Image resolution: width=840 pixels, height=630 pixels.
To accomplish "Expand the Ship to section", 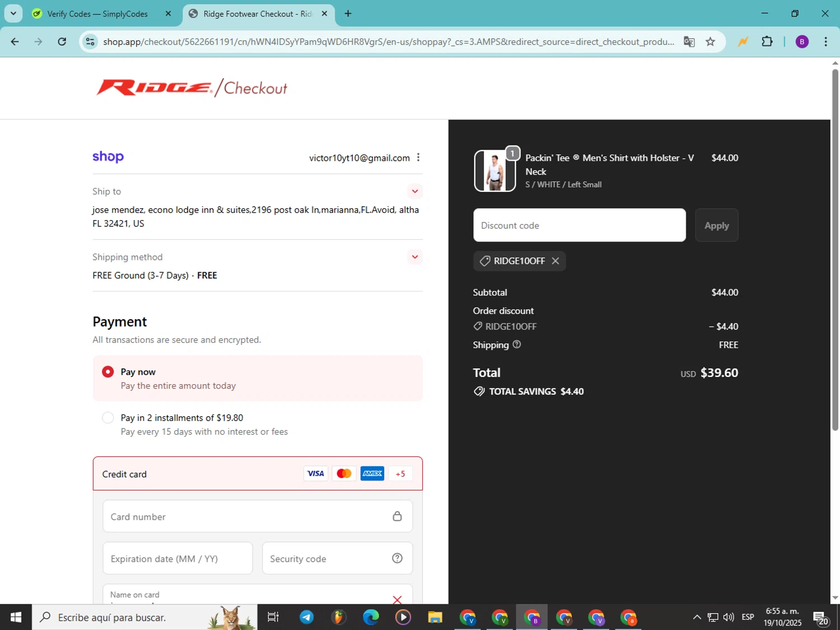I will pos(415,192).
